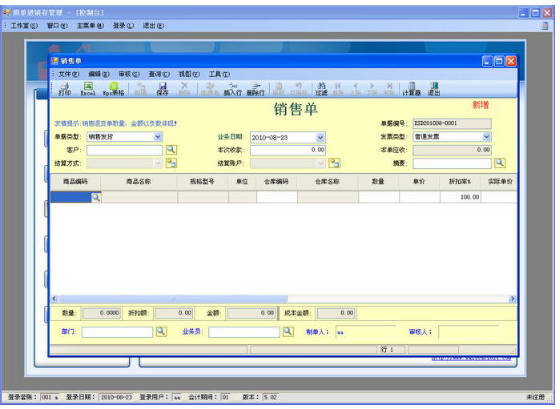This screenshot has width=560, height=409.
Task: Click the 部门 department search magnifier icon
Action: [161, 332]
